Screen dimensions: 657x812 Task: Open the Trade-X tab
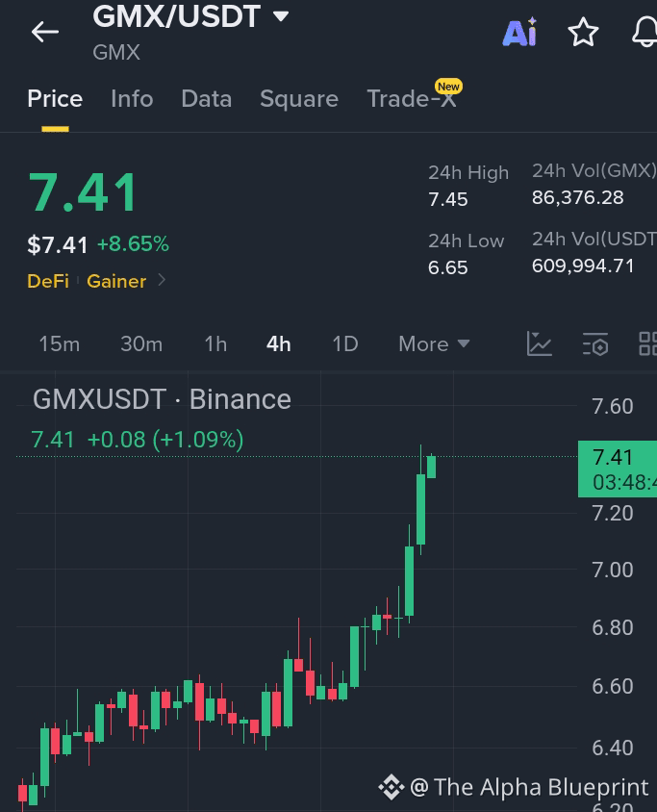click(x=412, y=98)
